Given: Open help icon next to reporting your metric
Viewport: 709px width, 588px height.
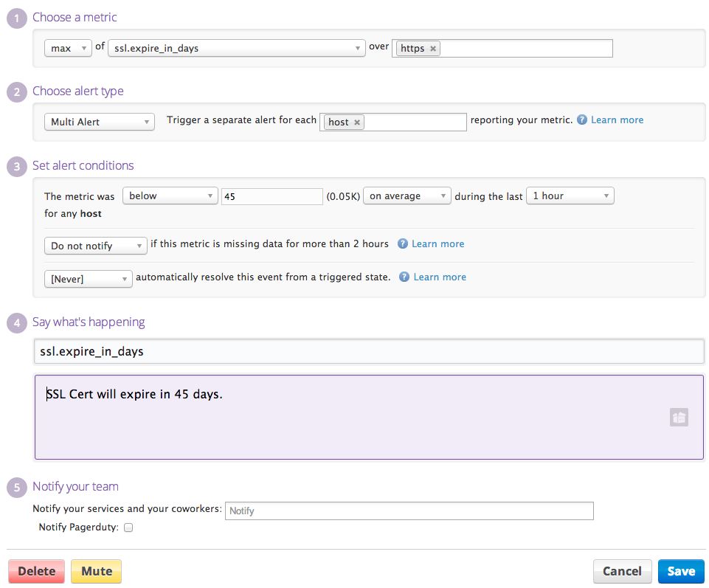Looking at the screenshot, I should (582, 120).
